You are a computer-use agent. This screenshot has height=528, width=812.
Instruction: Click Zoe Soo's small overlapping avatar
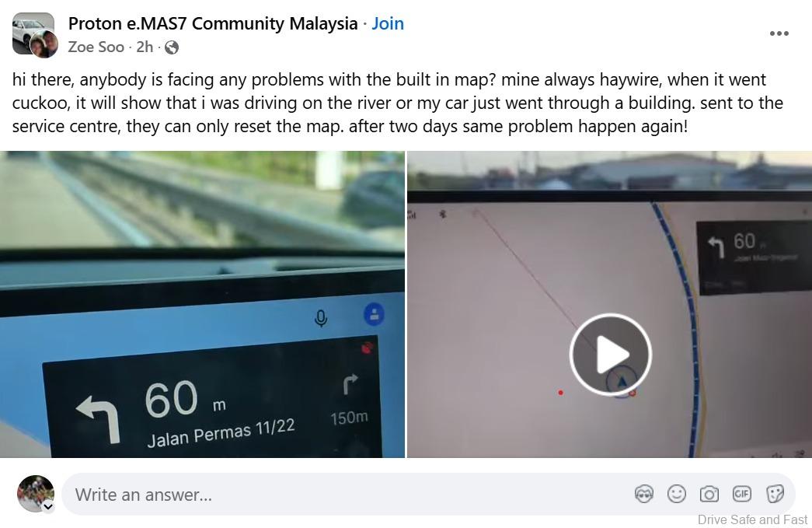(44, 44)
